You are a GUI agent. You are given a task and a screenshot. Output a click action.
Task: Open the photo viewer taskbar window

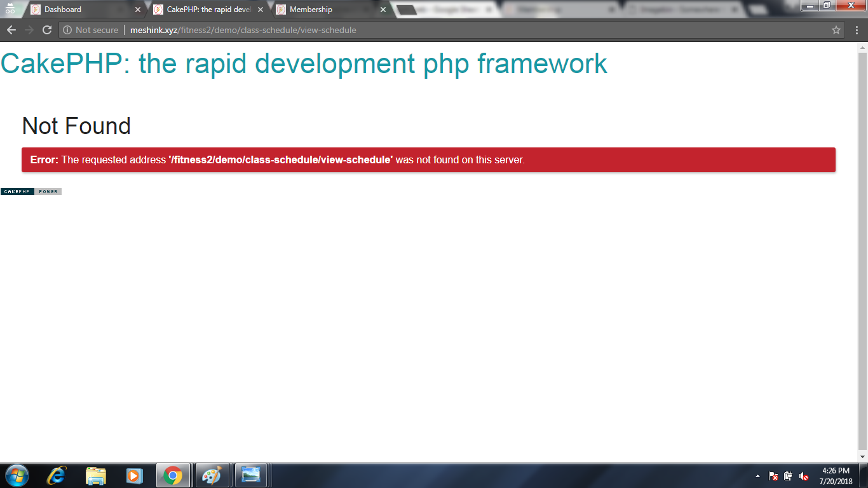point(252,475)
